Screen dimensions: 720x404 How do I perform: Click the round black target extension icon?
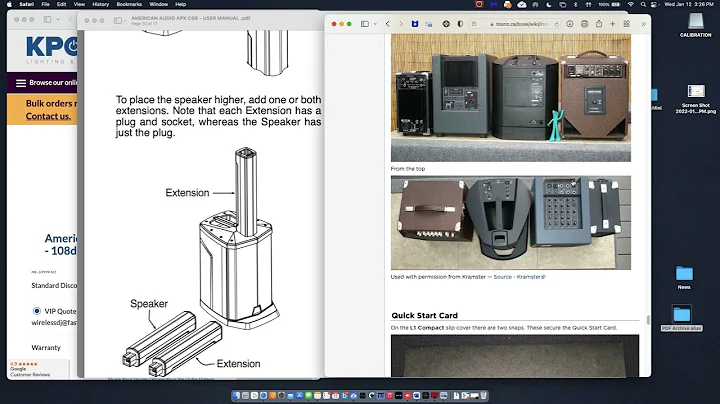[x=446, y=24]
